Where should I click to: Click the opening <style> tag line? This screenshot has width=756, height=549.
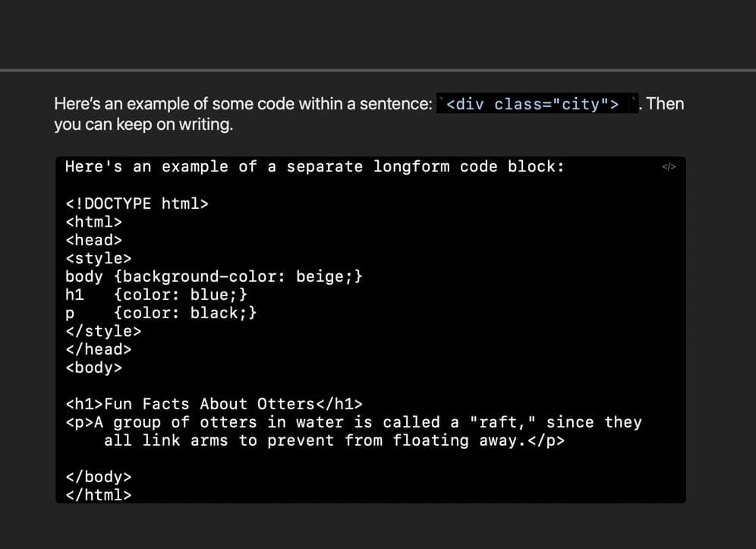(99, 258)
